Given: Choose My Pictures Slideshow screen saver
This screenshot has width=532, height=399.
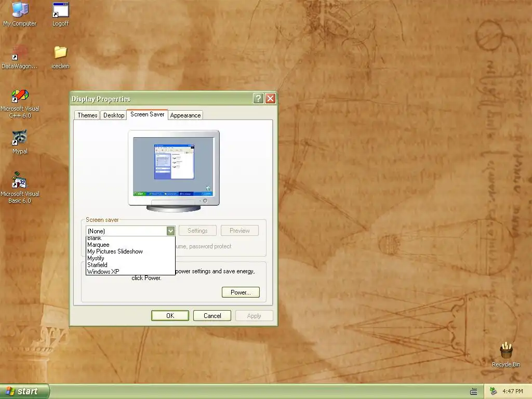Looking at the screenshot, I should point(130,251).
